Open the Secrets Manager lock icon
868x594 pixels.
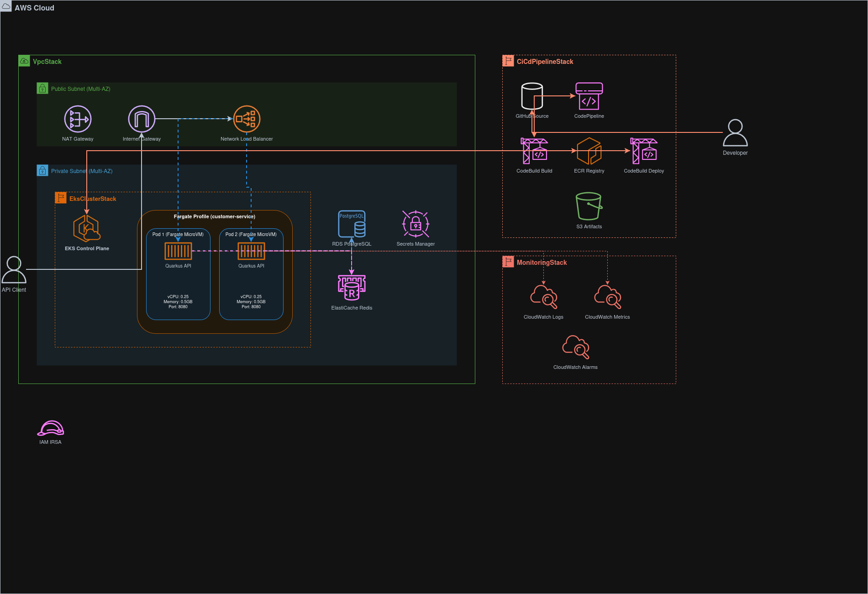(415, 224)
